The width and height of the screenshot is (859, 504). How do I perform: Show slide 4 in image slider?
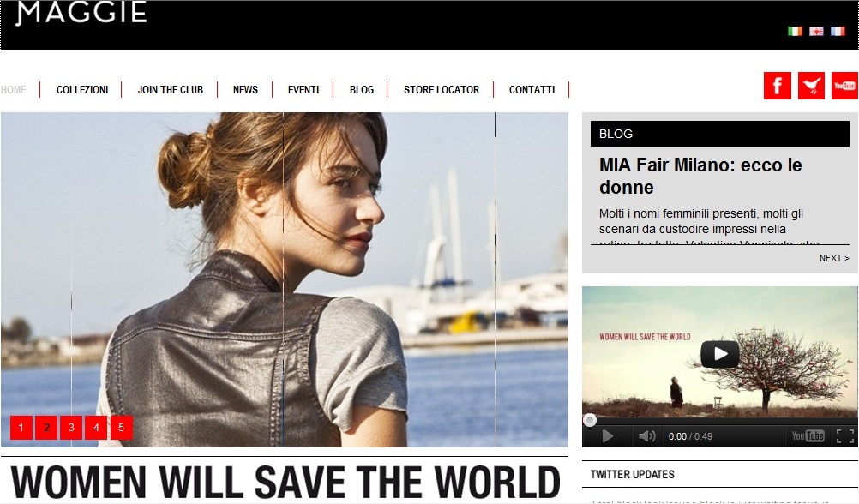96,428
